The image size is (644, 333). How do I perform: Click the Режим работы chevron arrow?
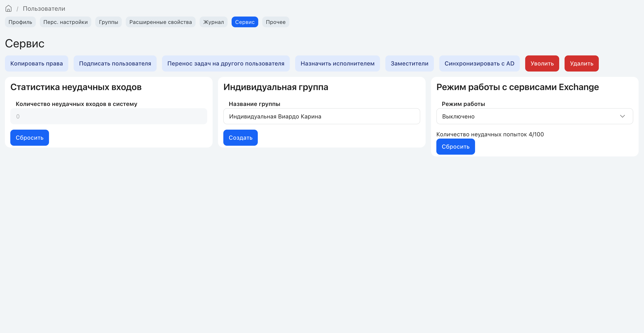623,116
